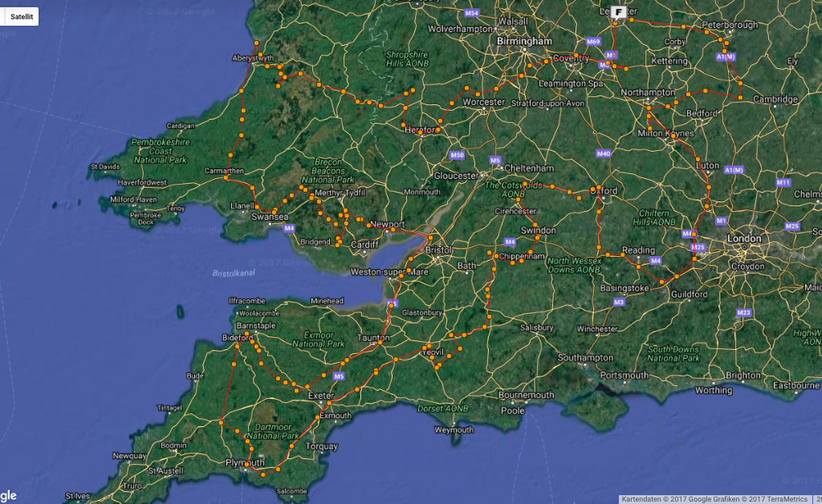Select the Plymouth place label
The height and width of the screenshot is (504, 822).
coord(245,464)
